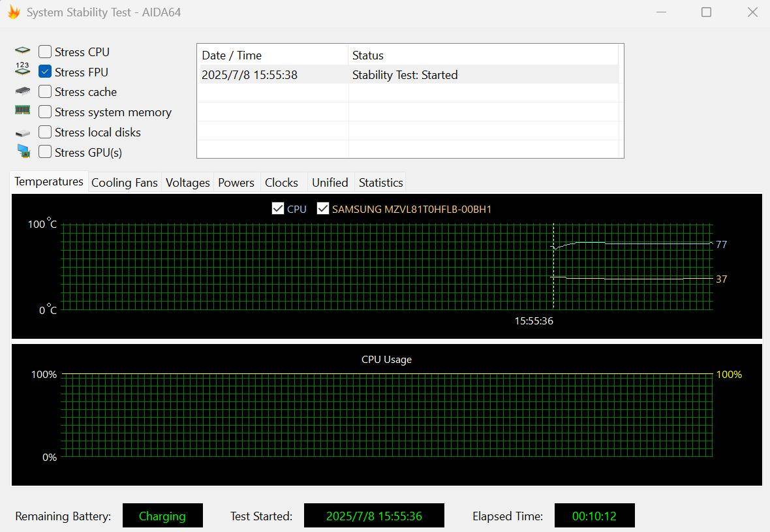Hide the SAMSUNG MZVL81T0HFLB temperature line
This screenshot has height=532, width=770.
pos(322,209)
